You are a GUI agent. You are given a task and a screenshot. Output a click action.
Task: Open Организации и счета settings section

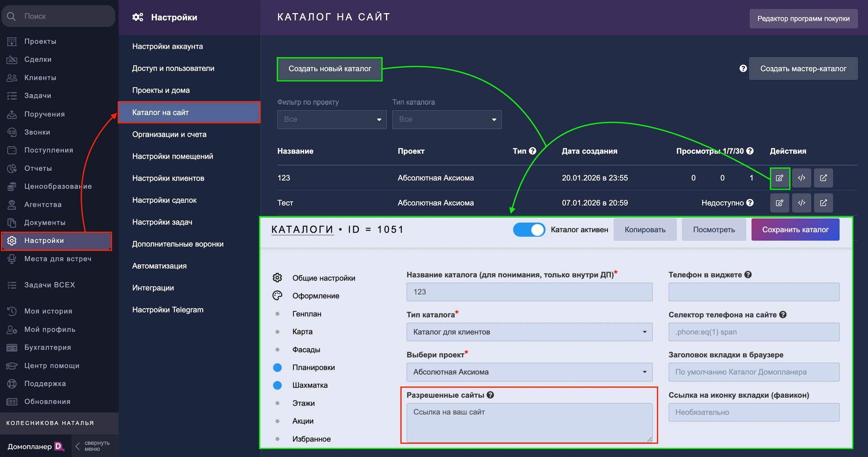coord(169,134)
